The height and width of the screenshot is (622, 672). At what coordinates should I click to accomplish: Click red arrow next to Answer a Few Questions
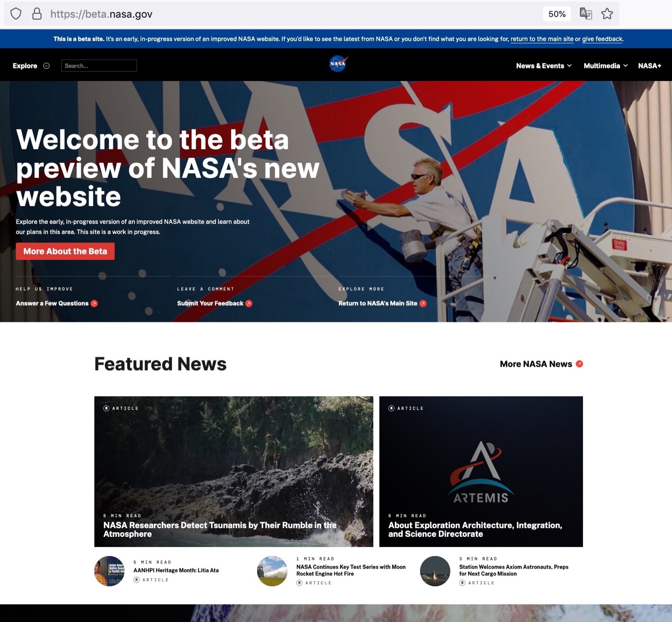(x=94, y=303)
